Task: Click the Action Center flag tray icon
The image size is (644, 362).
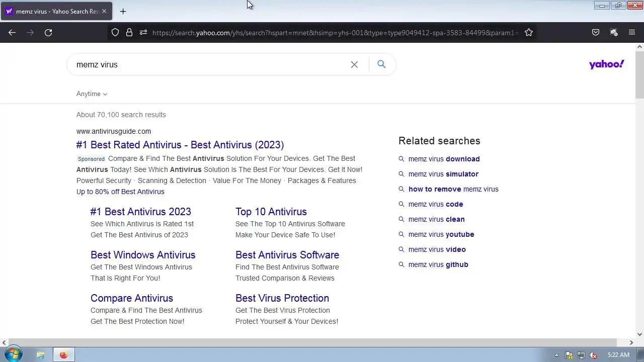Action: [x=569, y=355]
